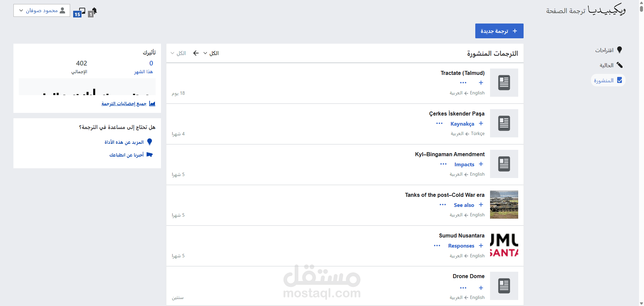The image size is (644, 306).
Task: Switch to the الحالية in-progress tab
Action: (611, 65)
